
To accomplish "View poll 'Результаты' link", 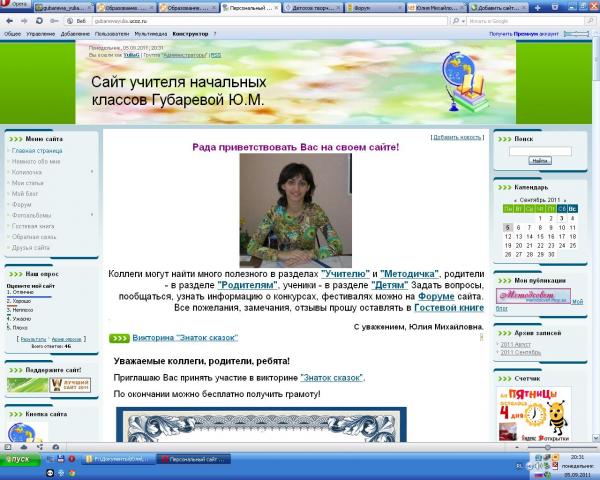I will tap(33, 340).
